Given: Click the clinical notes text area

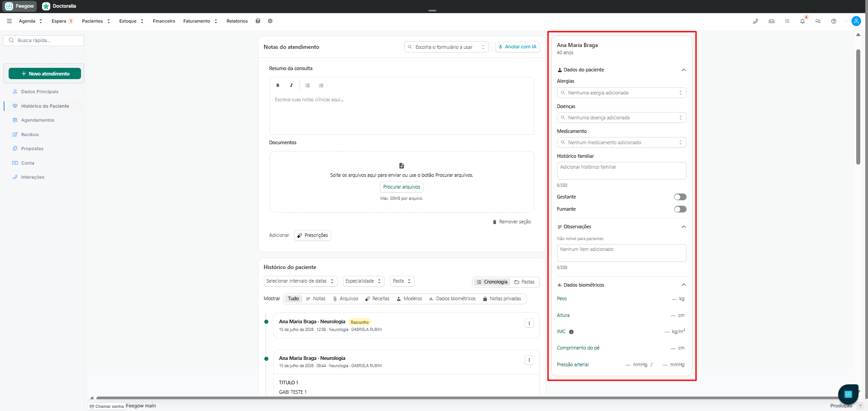Looking at the screenshot, I should [x=401, y=113].
